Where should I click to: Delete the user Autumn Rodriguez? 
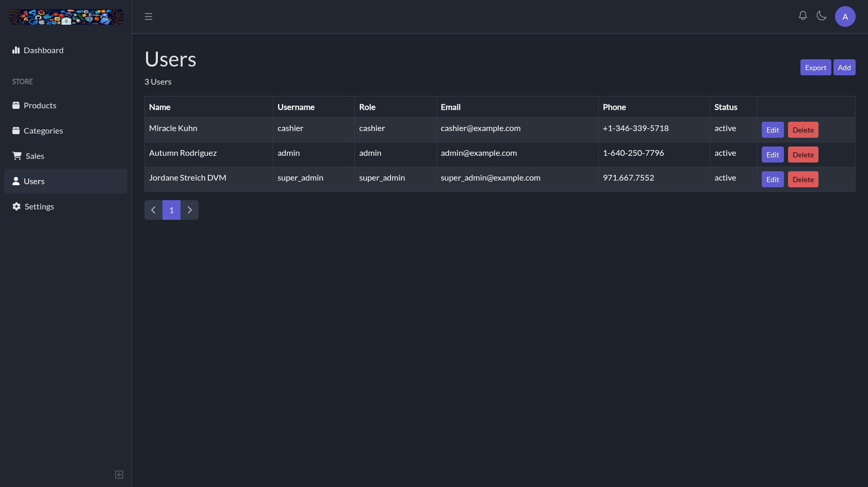[803, 155]
